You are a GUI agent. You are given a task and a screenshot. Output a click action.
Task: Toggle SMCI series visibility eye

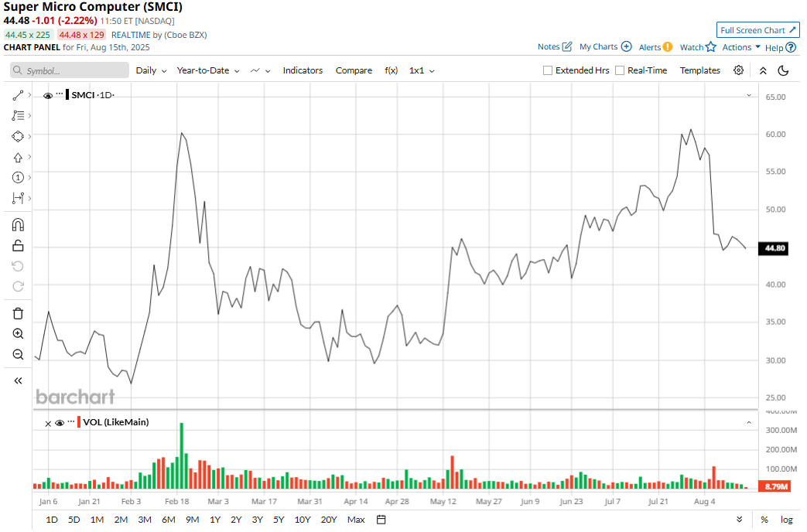pyautogui.click(x=48, y=96)
